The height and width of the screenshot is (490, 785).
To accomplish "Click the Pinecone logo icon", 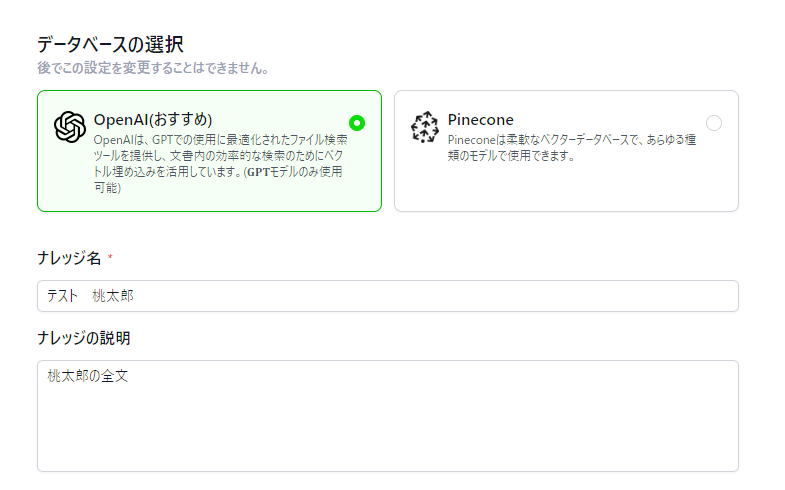I will coord(425,127).
